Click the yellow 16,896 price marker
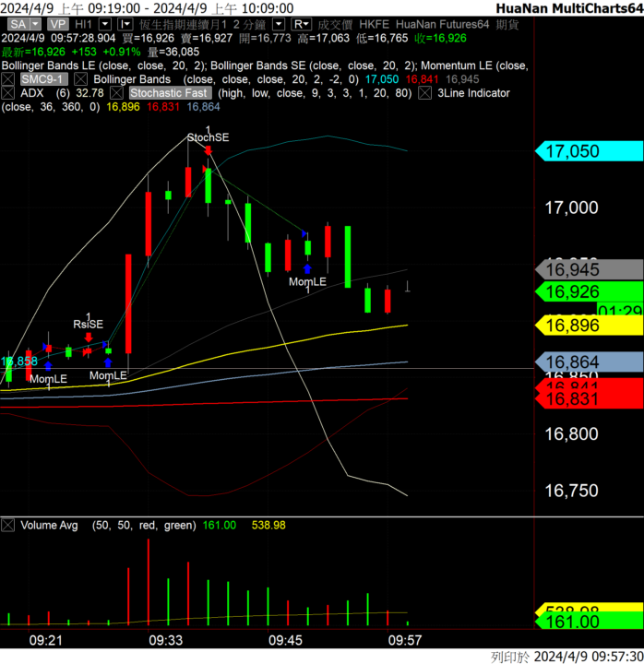644x664 pixels. 590,326
